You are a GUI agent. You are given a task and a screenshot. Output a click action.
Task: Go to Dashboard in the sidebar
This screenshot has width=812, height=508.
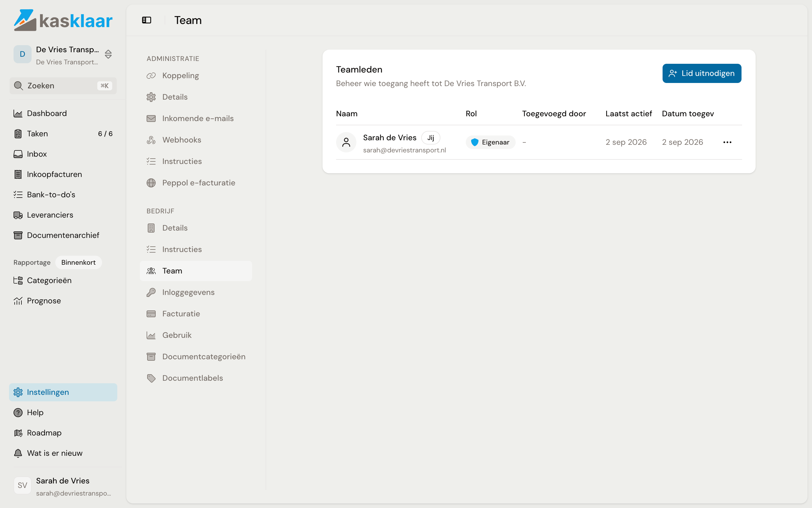pyautogui.click(x=63, y=113)
